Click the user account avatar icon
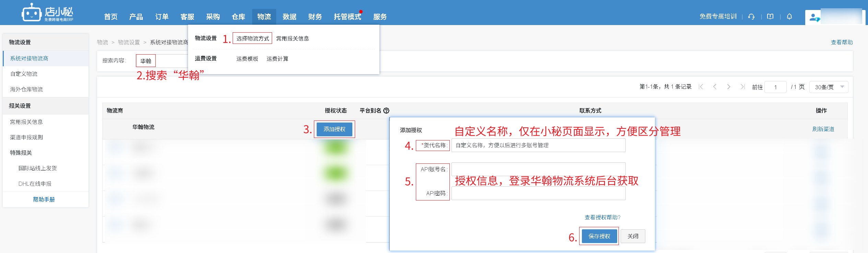The image size is (868, 253). point(813,17)
